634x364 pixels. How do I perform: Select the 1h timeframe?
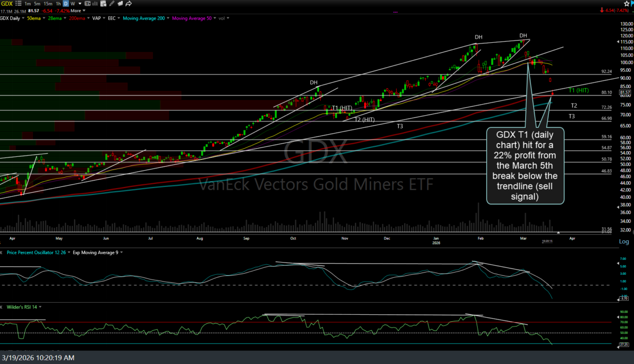pos(58,4)
